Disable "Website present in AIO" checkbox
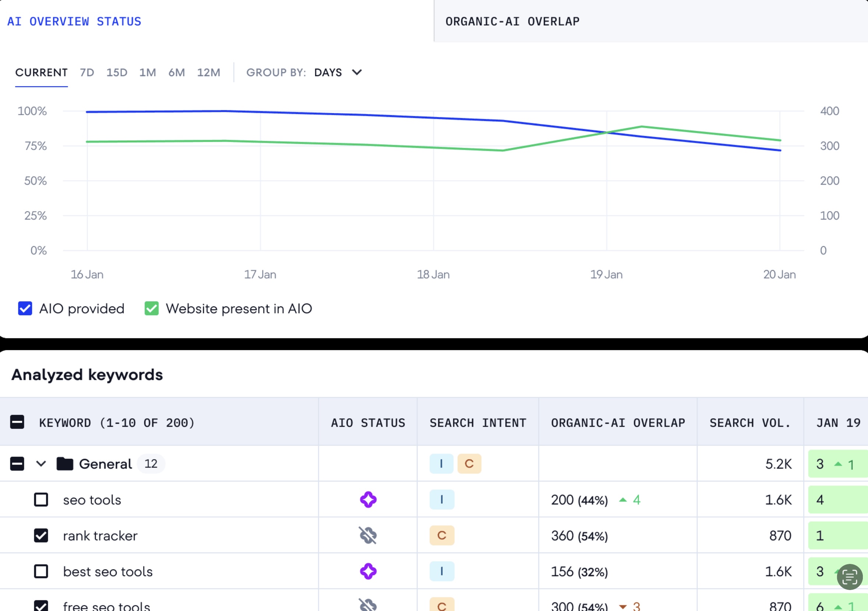 [152, 308]
